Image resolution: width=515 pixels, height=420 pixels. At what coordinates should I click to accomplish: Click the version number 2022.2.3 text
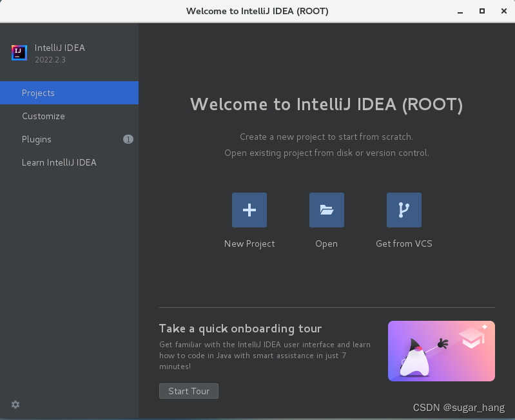pos(50,60)
